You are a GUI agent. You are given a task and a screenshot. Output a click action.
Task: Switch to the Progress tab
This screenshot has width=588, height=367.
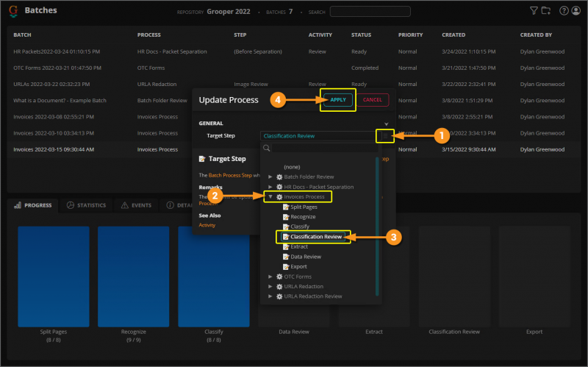(x=33, y=205)
